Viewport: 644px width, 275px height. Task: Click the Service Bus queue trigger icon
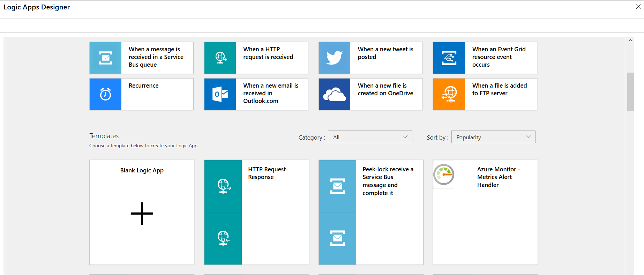[x=105, y=58]
